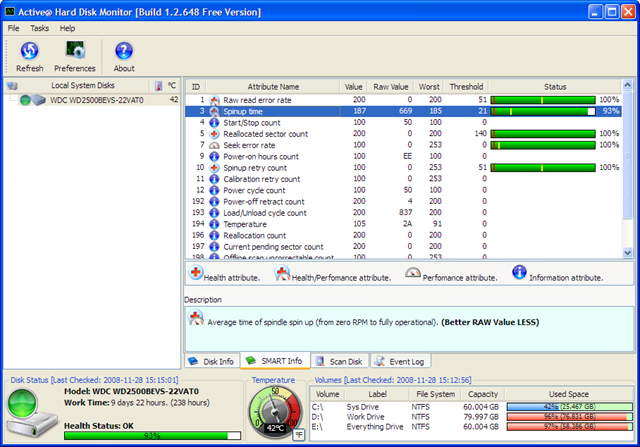Screen dimensions: 640x447
Task: Click the Power-on hours count info icon
Action: click(x=214, y=156)
